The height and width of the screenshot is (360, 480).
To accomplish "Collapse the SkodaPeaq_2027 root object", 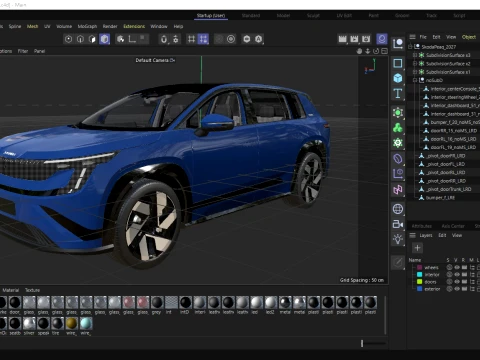I will click(410, 47).
